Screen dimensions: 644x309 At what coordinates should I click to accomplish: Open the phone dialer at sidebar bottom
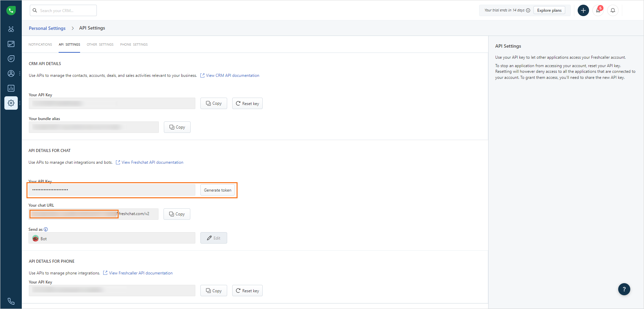pyautogui.click(x=11, y=301)
